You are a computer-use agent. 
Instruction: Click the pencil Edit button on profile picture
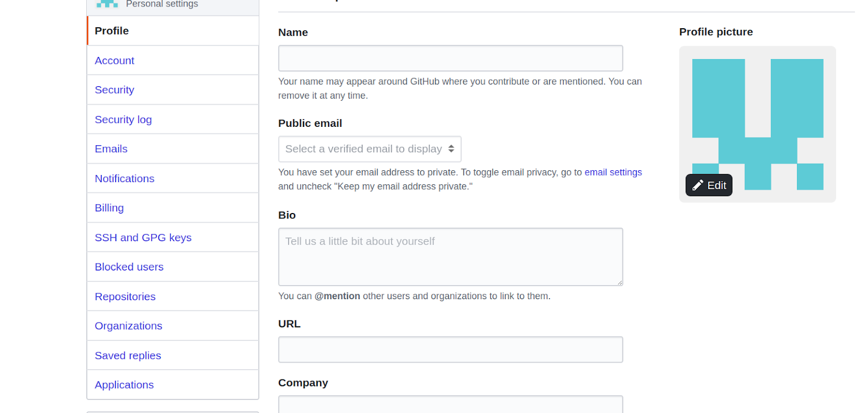[709, 185]
